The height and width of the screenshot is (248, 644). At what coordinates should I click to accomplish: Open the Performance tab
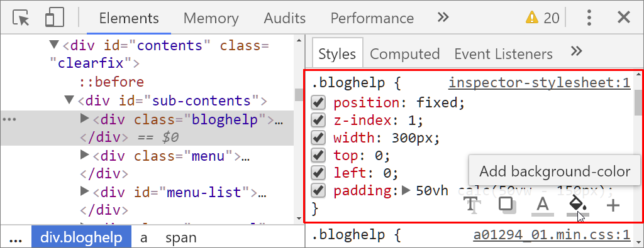(x=372, y=18)
